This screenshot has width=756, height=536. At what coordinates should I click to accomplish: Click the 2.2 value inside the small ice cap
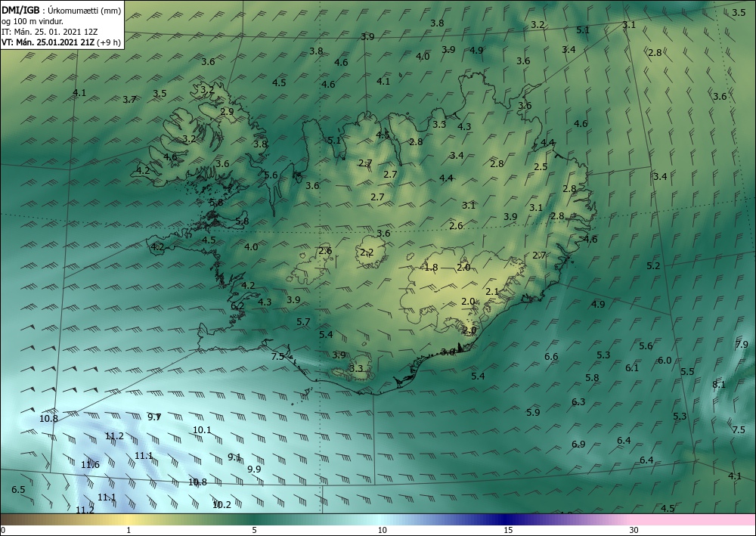(367, 253)
